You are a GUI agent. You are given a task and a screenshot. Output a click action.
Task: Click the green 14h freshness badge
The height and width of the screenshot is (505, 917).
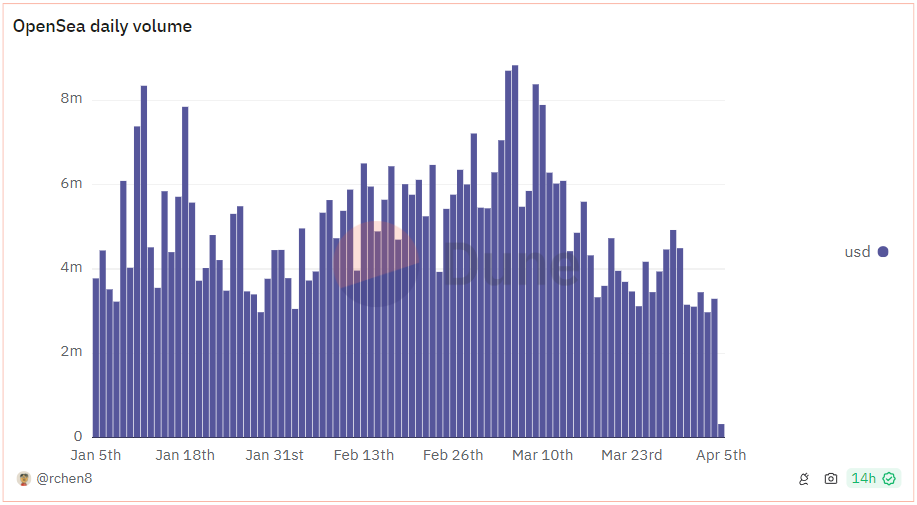click(x=873, y=479)
